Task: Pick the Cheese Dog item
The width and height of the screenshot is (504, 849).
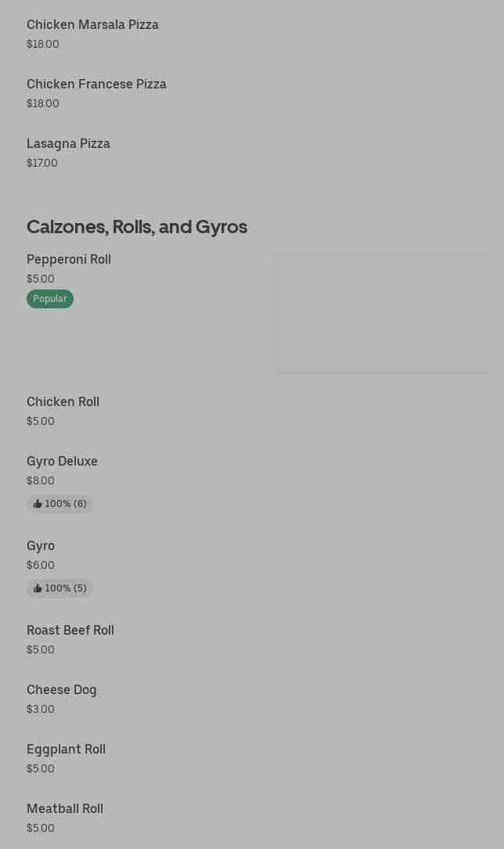Action: (x=62, y=690)
